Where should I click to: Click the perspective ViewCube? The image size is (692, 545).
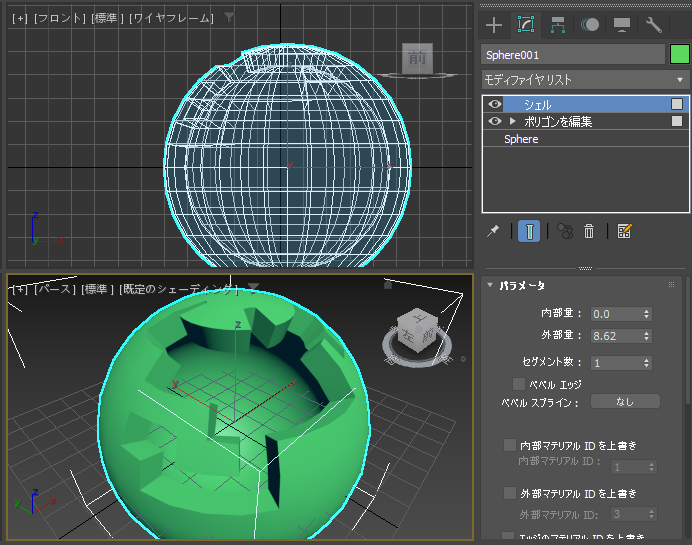pyautogui.click(x=417, y=329)
